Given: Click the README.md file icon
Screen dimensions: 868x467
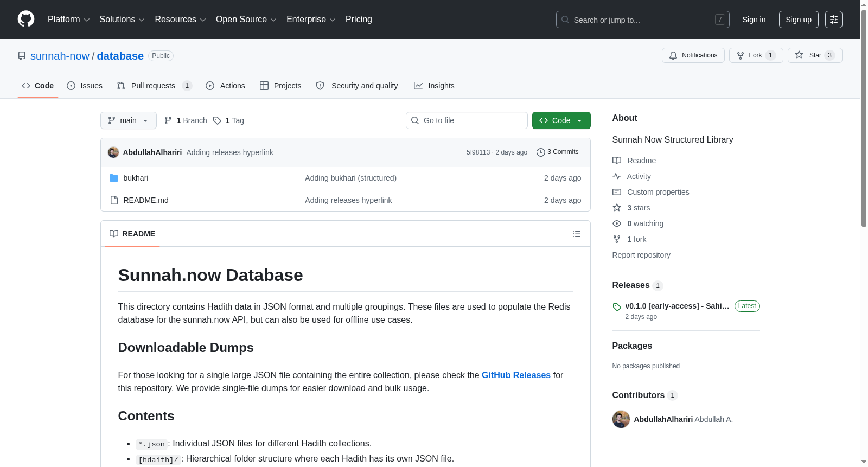Looking at the screenshot, I should pyautogui.click(x=114, y=200).
